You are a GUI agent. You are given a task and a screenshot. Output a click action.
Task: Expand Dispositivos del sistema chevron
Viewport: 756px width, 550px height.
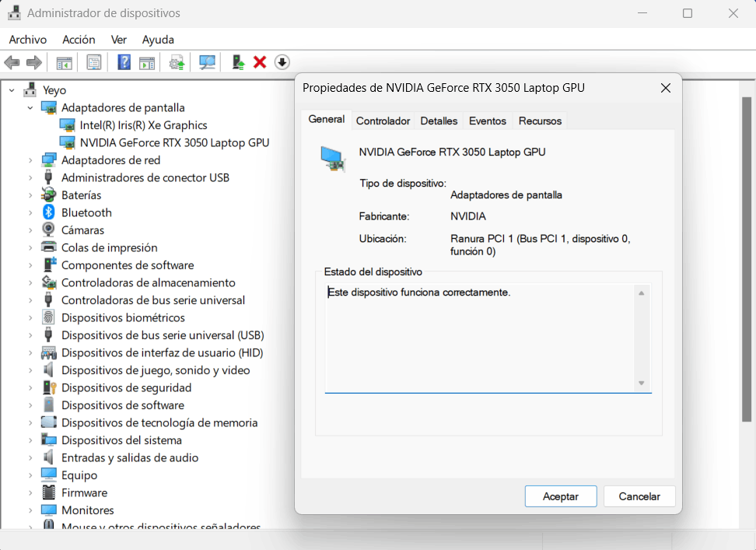pyautogui.click(x=30, y=440)
